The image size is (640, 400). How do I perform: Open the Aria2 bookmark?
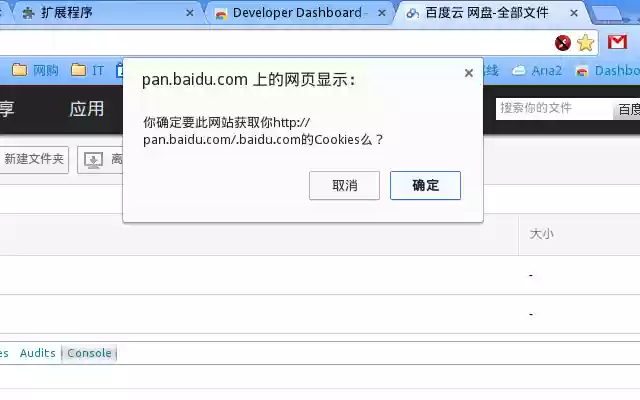(x=536, y=71)
